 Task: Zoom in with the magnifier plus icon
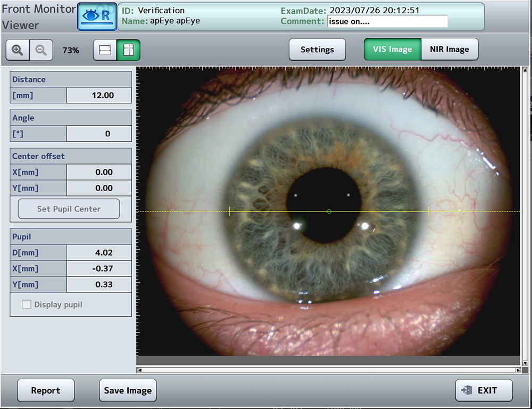pos(18,50)
